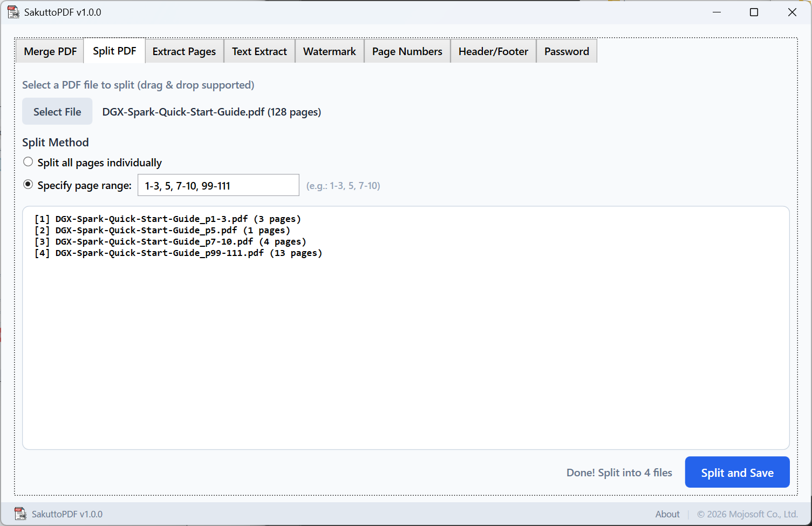The height and width of the screenshot is (526, 812).
Task: Click the p1-3.pdf output line
Action: click(167, 219)
